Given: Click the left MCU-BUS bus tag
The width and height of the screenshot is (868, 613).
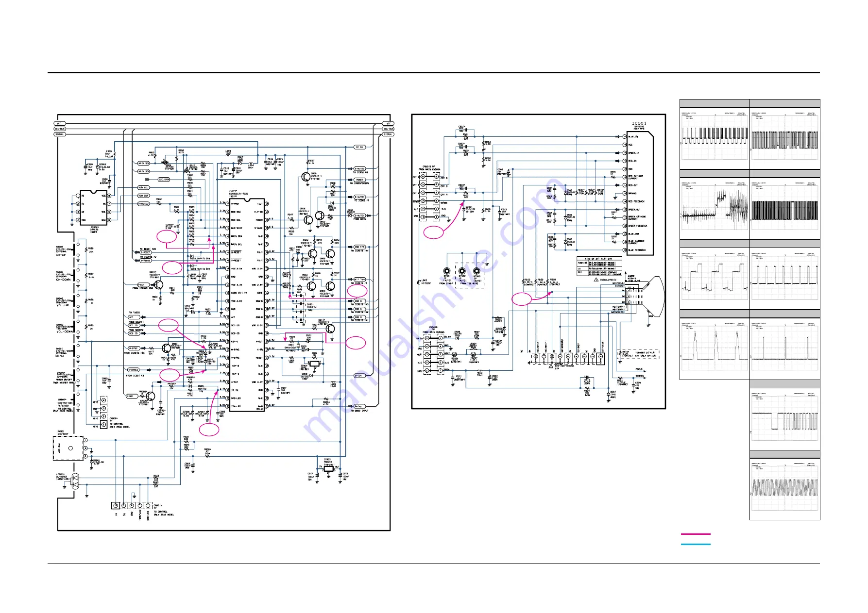Looking at the screenshot, I should point(59,129).
